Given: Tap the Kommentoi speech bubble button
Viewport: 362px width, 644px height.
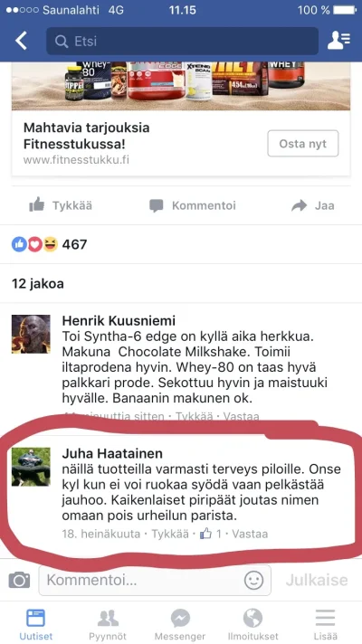Looking at the screenshot, I should click(192, 205).
